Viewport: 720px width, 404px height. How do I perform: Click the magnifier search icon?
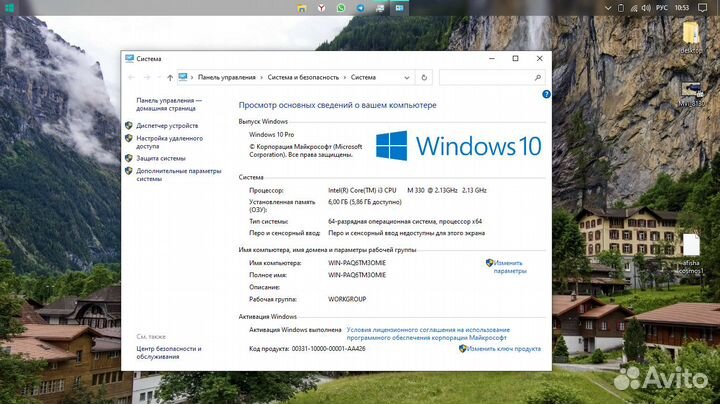pos(538,78)
